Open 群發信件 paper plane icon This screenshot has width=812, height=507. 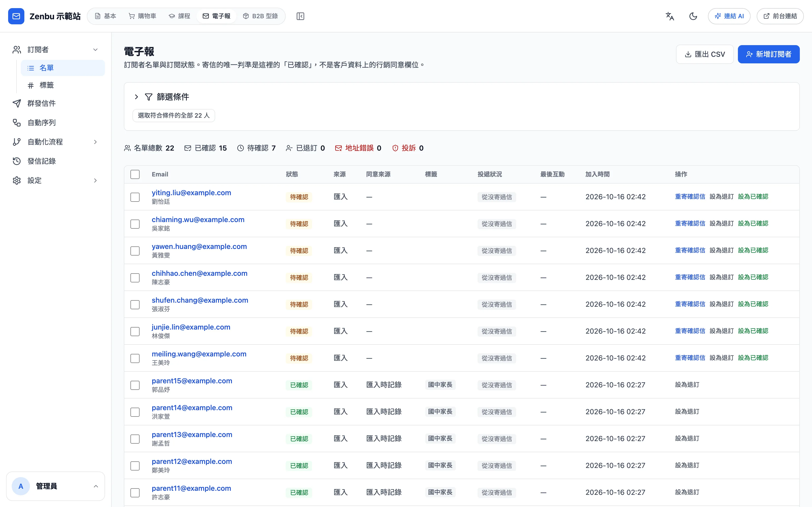pyautogui.click(x=17, y=103)
